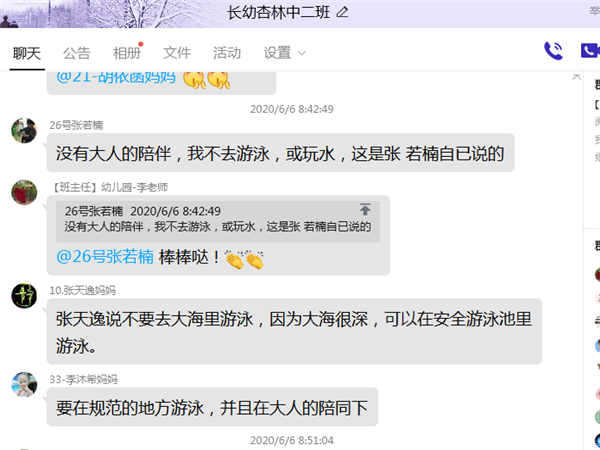The image size is (600, 450).
Task: Collapse side panel with top-right arrow
Action: (576, 77)
